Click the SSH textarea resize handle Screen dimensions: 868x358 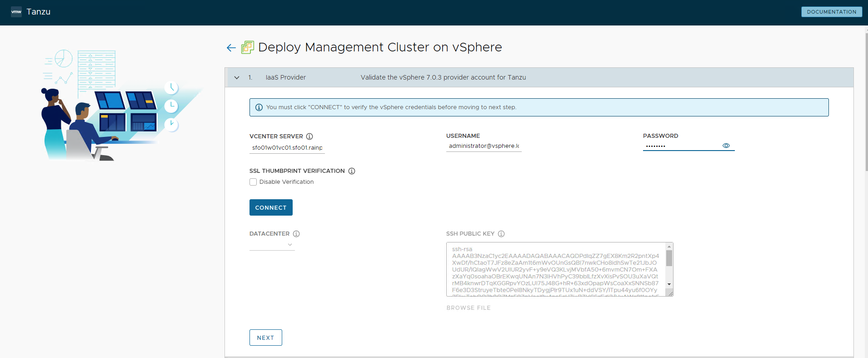pyautogui.click(x=670, y=293)
